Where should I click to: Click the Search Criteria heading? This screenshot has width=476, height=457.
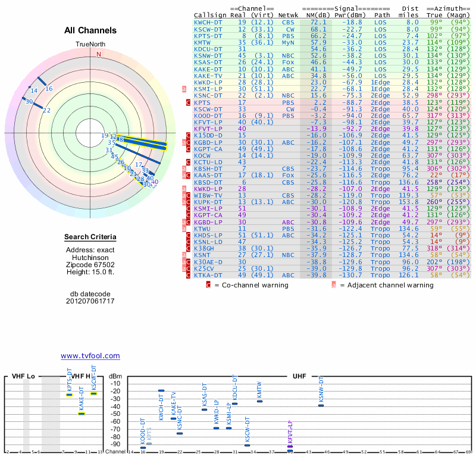[x=90, y=238]
